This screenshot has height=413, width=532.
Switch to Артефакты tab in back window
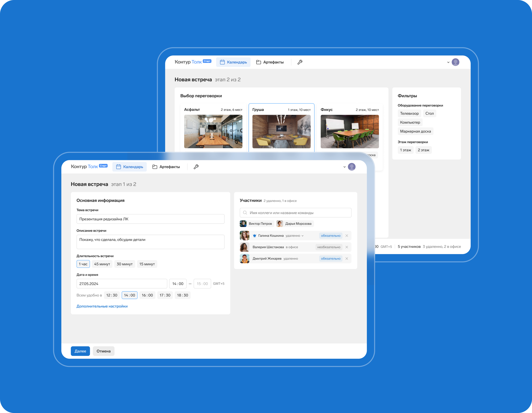(x=270, y=62)
